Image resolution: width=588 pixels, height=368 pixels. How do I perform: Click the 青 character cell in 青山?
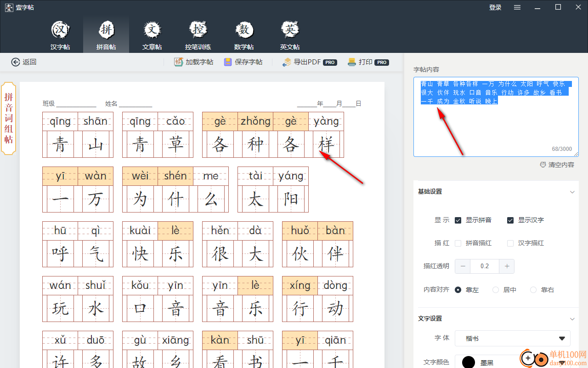click(x=60, y=144)
